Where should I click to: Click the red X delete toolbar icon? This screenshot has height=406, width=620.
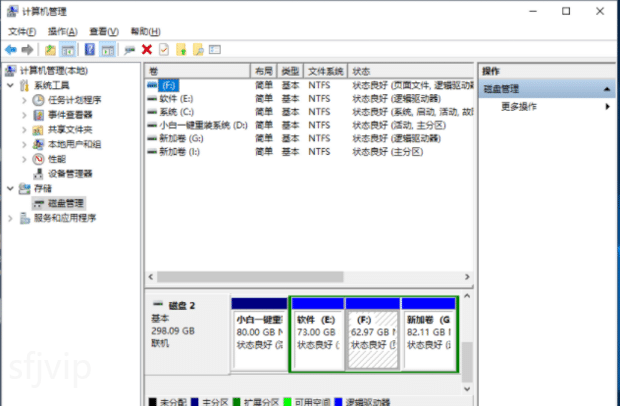[147, 49]
